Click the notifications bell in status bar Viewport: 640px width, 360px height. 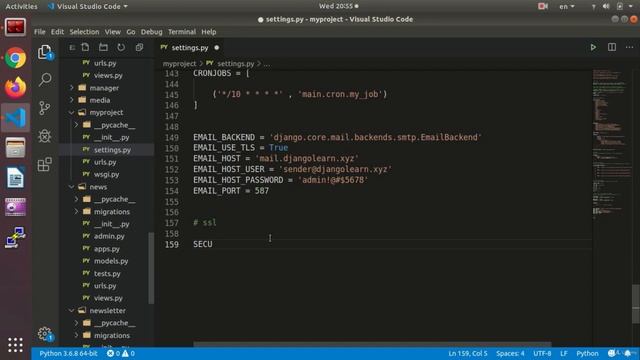coord(628,353)
